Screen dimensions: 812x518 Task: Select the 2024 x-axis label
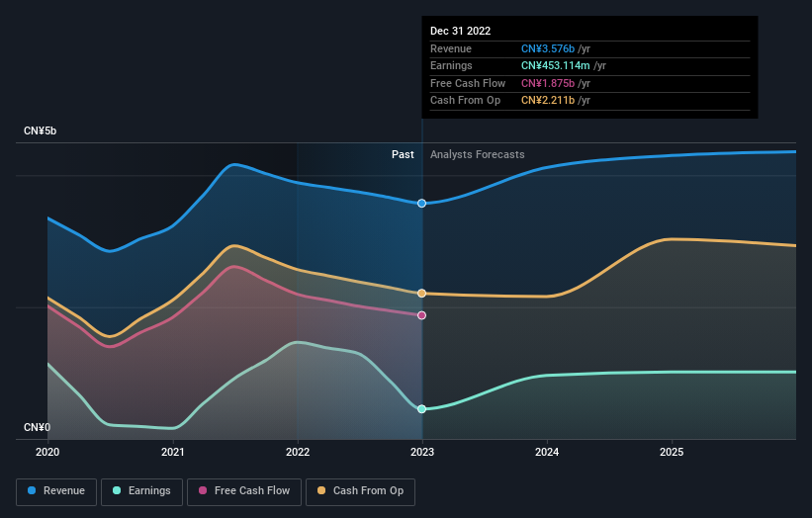pyautogui.click(x=547, y=452)
